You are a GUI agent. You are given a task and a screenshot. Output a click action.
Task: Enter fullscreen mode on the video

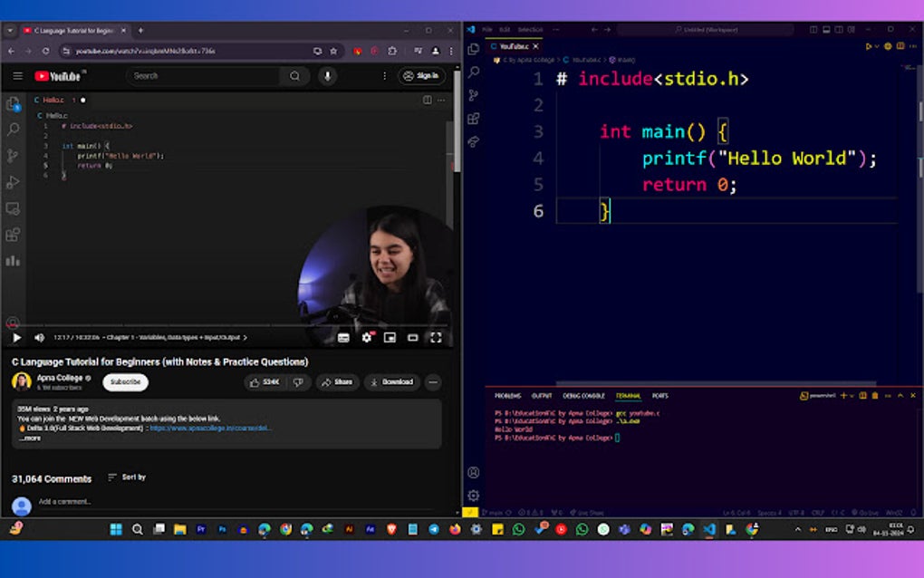point(436,338)
